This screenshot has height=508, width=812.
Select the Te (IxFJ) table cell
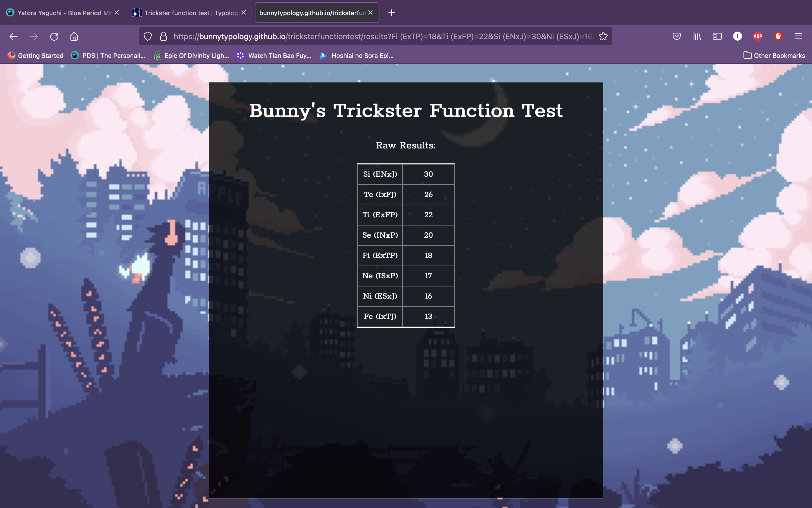point(380,194)
